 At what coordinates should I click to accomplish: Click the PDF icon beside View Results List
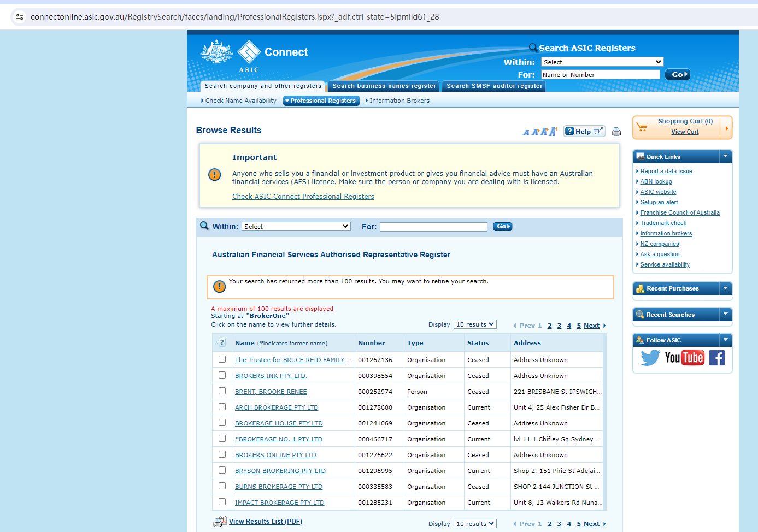click(x=220, y=522)
